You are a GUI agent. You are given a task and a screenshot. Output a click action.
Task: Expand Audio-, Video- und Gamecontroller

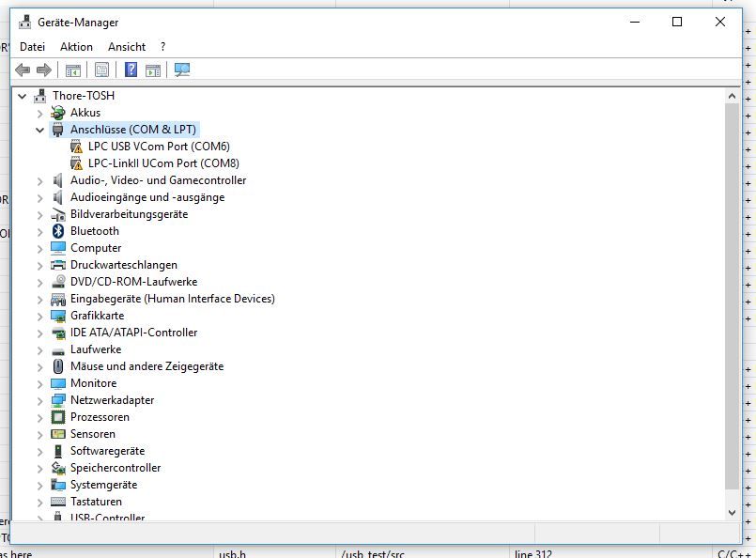pos(40,181)
